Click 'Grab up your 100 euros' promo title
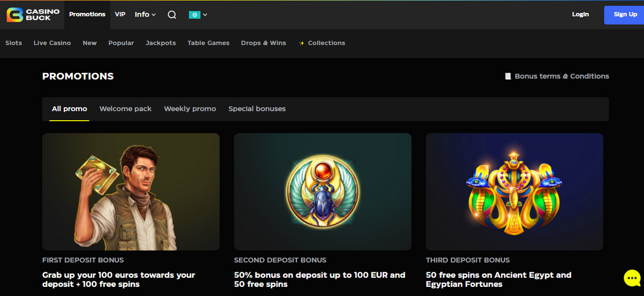The height and width of the screenshot is (296, 644). [x=119, y=279]
